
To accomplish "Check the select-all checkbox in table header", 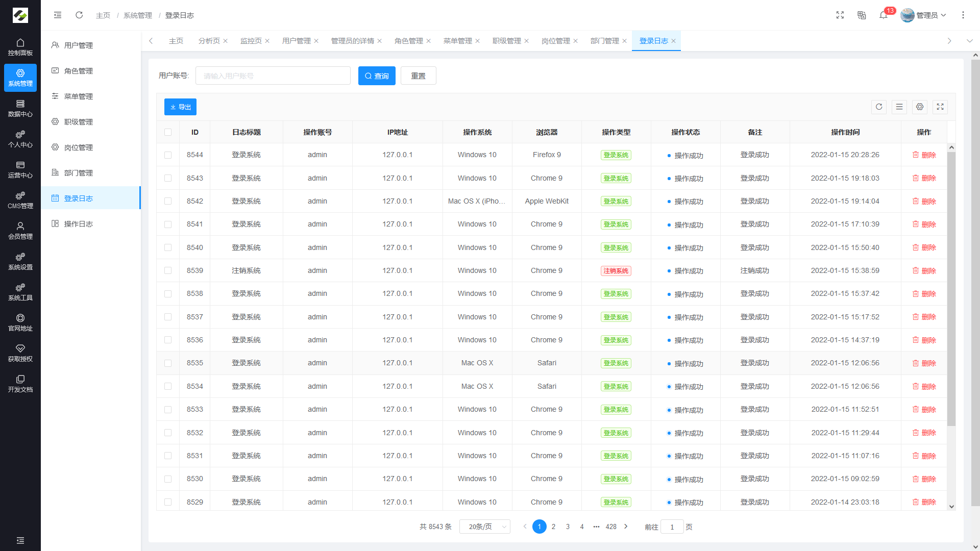I will [x=168, y=132].
